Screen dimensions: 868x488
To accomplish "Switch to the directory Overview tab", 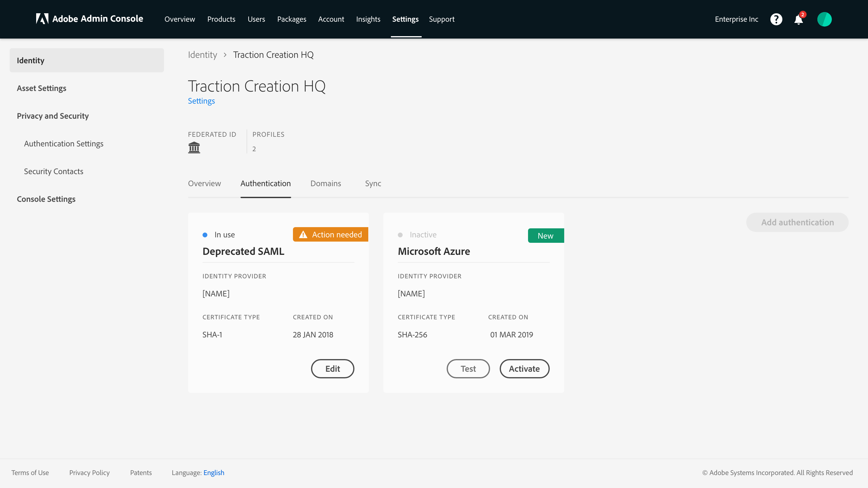I will click(x=205, y=183).
